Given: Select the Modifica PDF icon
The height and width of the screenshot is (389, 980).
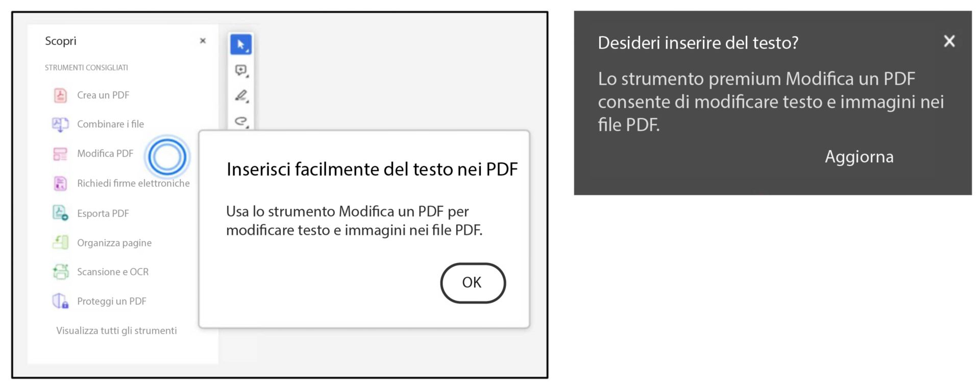Looking at the screenshot, I should [x=60, y=154].
